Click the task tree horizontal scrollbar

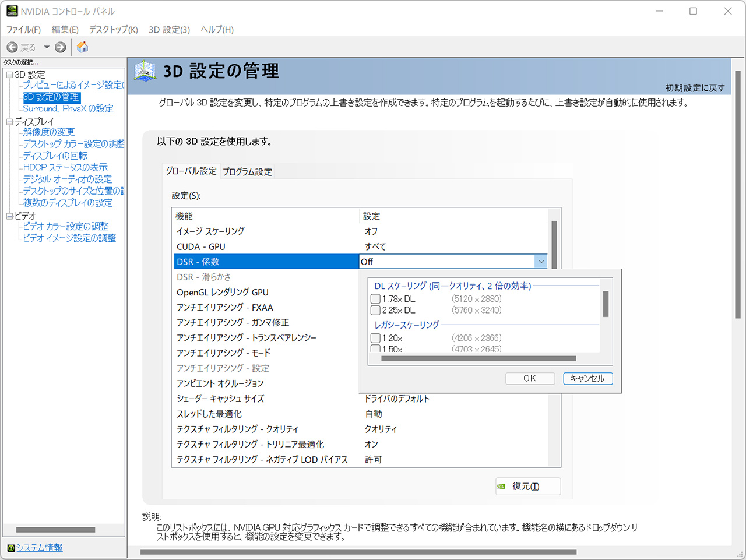55,530
